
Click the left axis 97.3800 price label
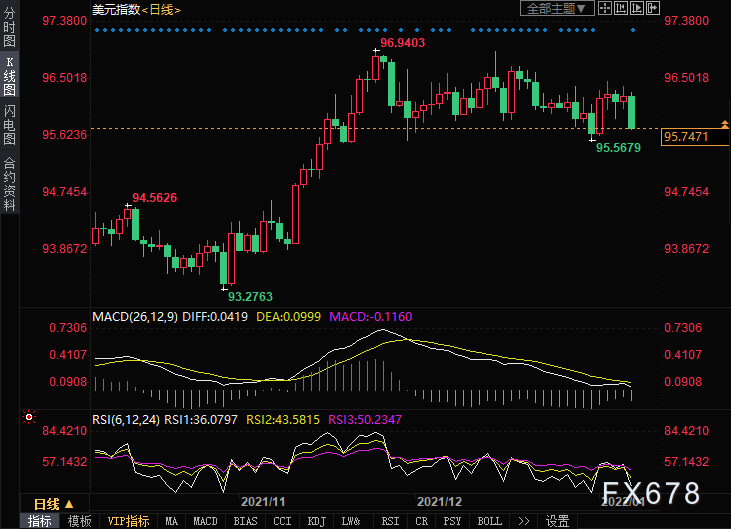pyautogui.click(x=65, y=21)
